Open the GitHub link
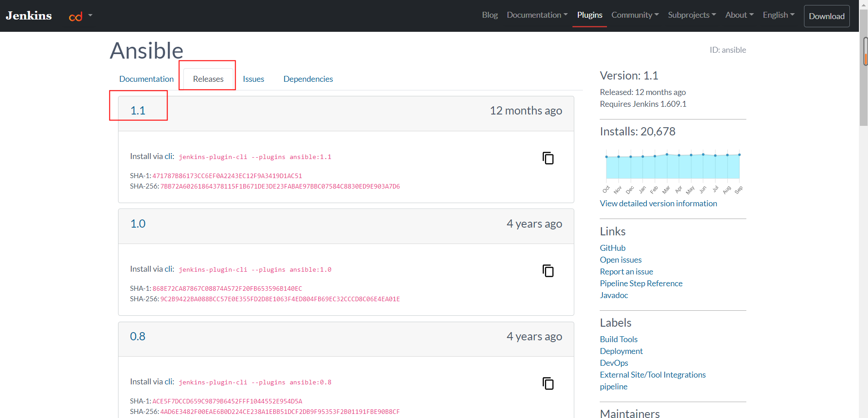 point(612,248)
